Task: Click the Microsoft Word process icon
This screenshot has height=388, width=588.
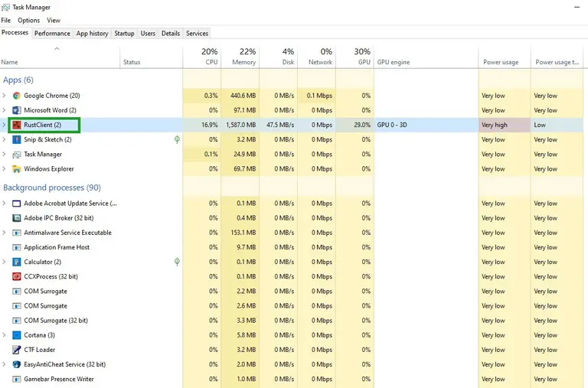Action: pos(17,110)
